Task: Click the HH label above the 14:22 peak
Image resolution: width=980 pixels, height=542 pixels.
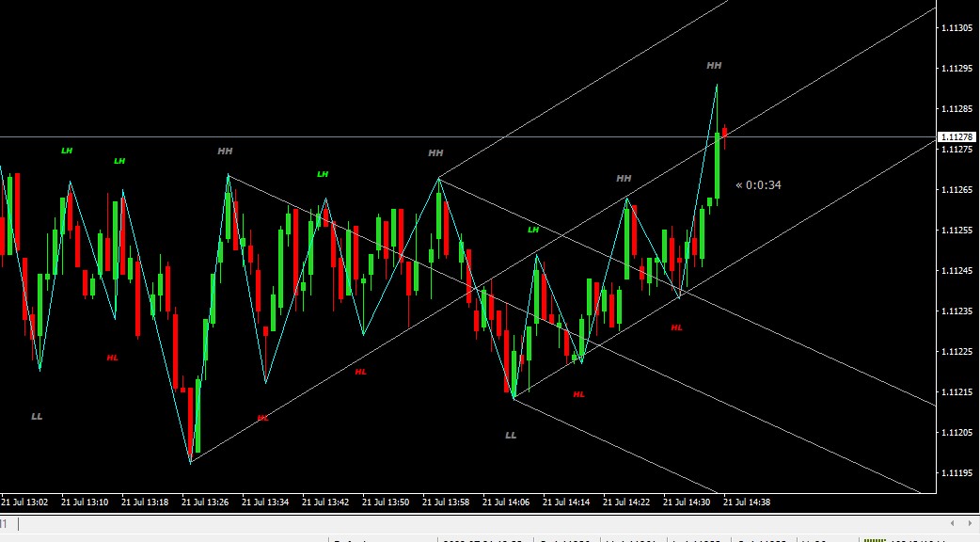Action: click(624, 178)
